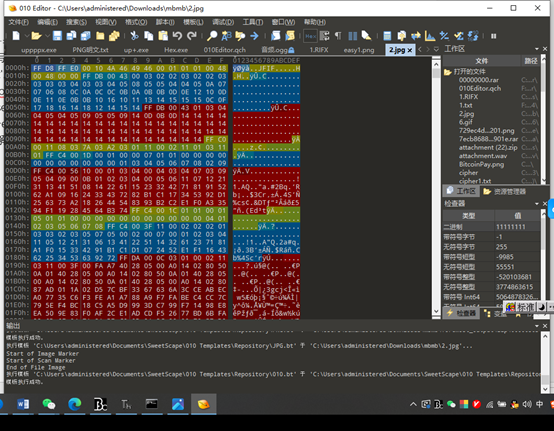Open Microsoft Word from taskbar
The image size is (554, 431).
tap(23, 404)
